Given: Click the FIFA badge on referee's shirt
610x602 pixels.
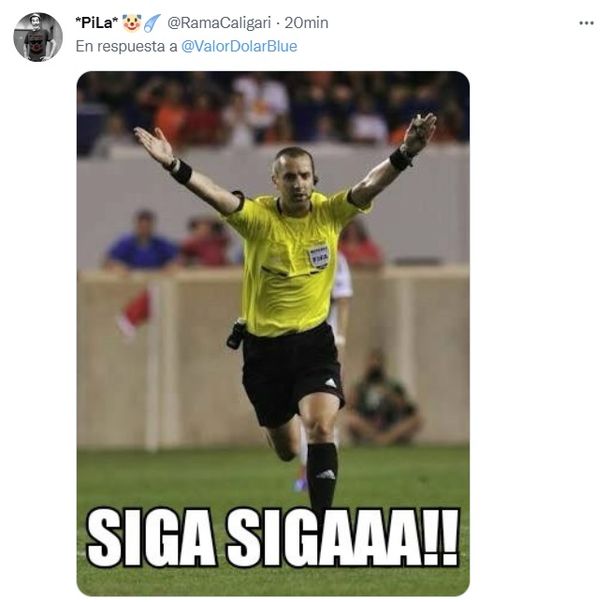Looking at the screenshot, I should coord(319,257).
